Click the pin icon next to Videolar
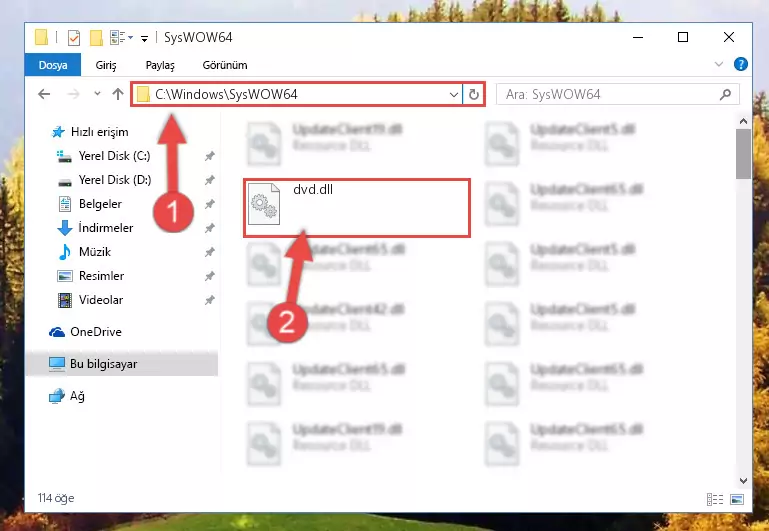This screenshot has height=531, width=769. click(209, 300)
